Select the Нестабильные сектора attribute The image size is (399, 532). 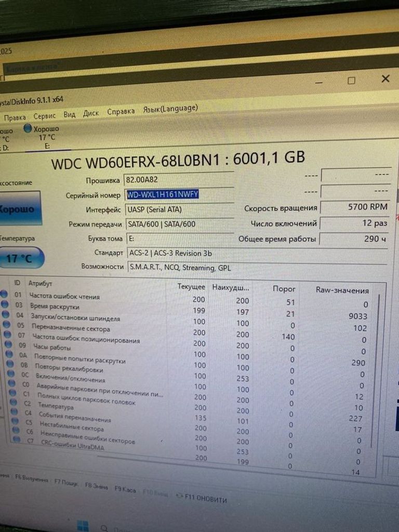72,426
